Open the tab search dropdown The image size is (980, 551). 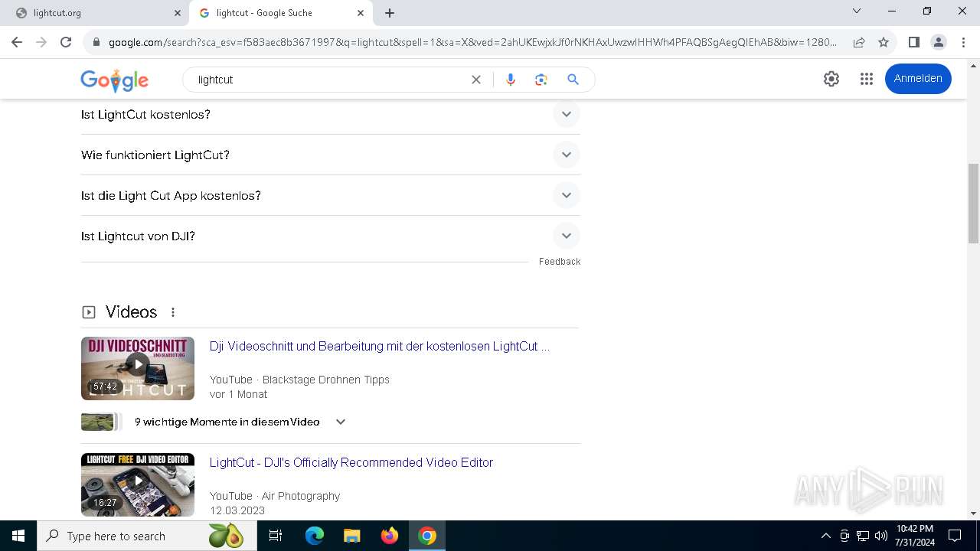point(857,11)
